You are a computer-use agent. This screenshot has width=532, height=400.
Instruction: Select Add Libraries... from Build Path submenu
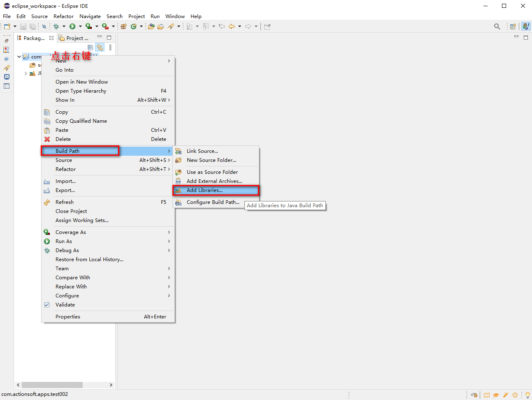click(x=204, y=190)
